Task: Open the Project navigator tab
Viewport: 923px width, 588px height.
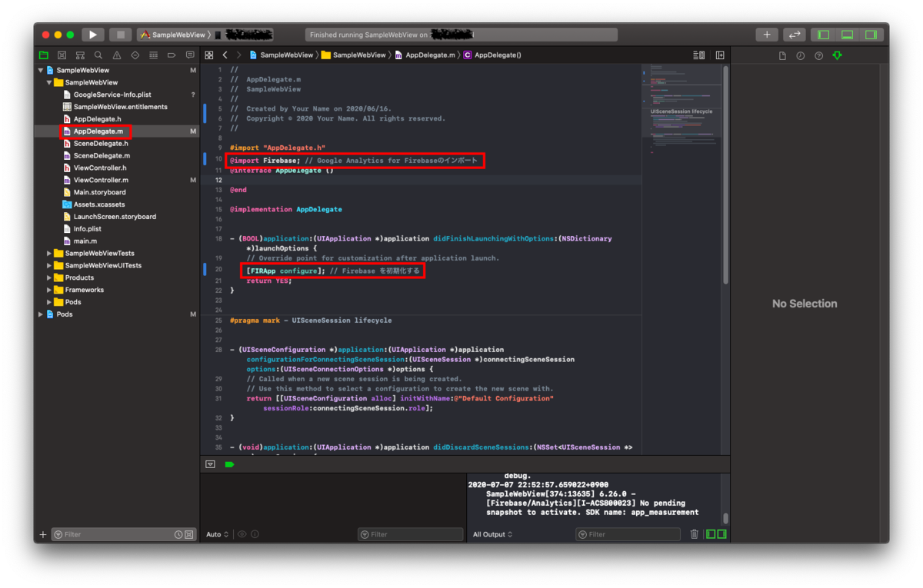Action: [44, 55]
